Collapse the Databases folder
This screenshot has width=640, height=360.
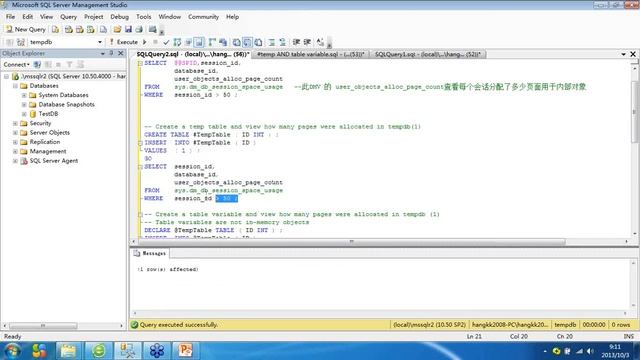coord(15,86)
